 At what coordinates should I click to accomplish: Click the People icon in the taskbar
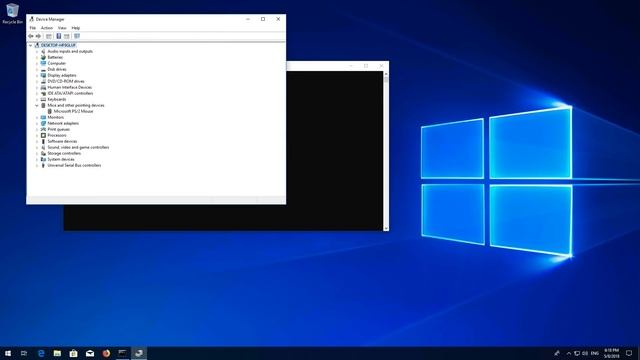pyautogui.click(x=557, y=353)
